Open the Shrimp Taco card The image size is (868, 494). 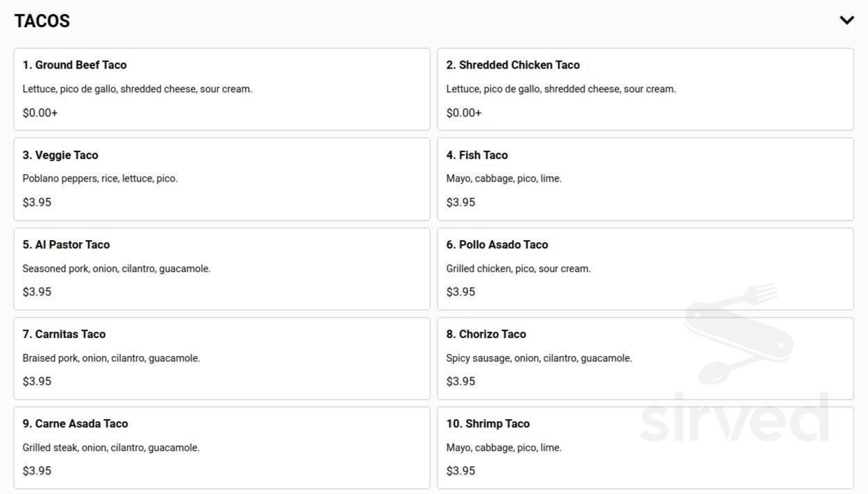tap(645, 448)
